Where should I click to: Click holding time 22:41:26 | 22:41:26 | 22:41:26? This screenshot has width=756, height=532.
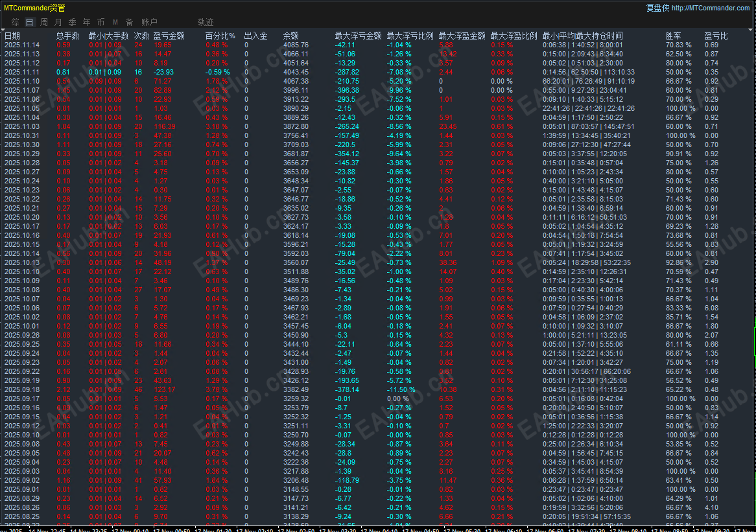coord(588,108)
